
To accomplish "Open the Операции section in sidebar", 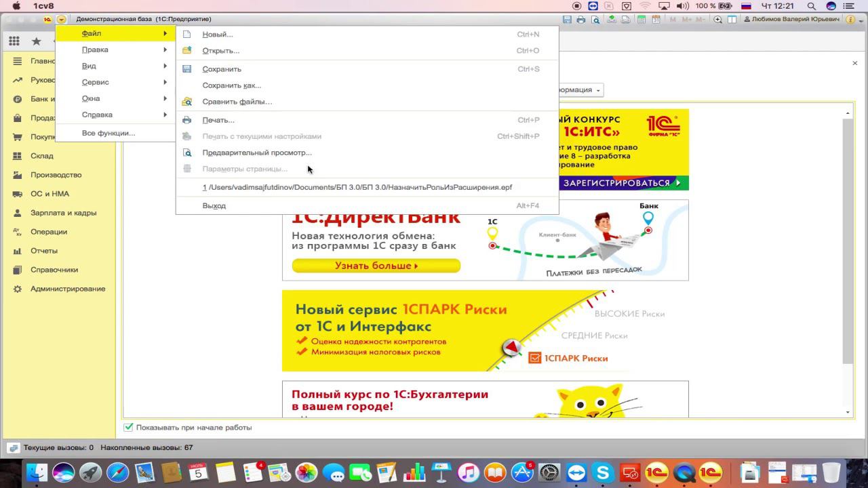I will tap(49, 232).
